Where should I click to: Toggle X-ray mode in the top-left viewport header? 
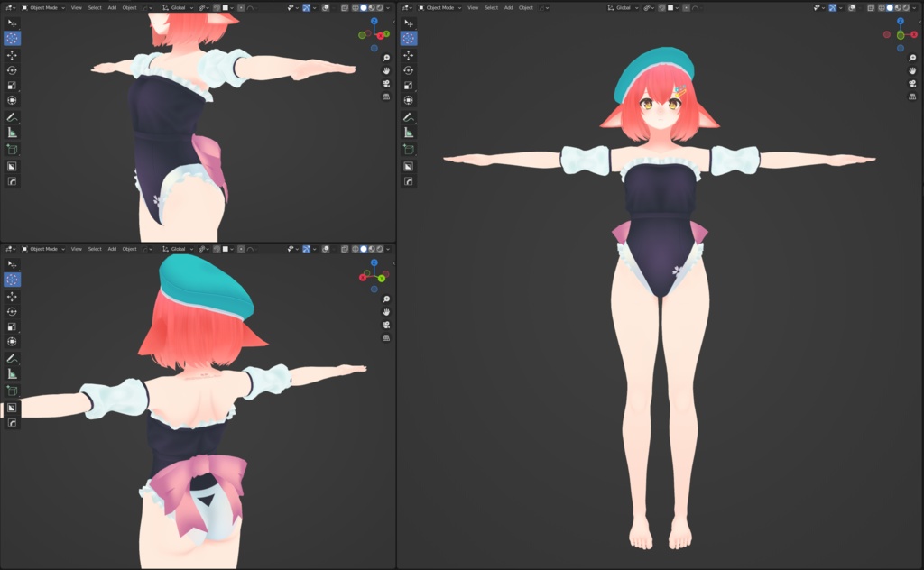pos(345,7)
